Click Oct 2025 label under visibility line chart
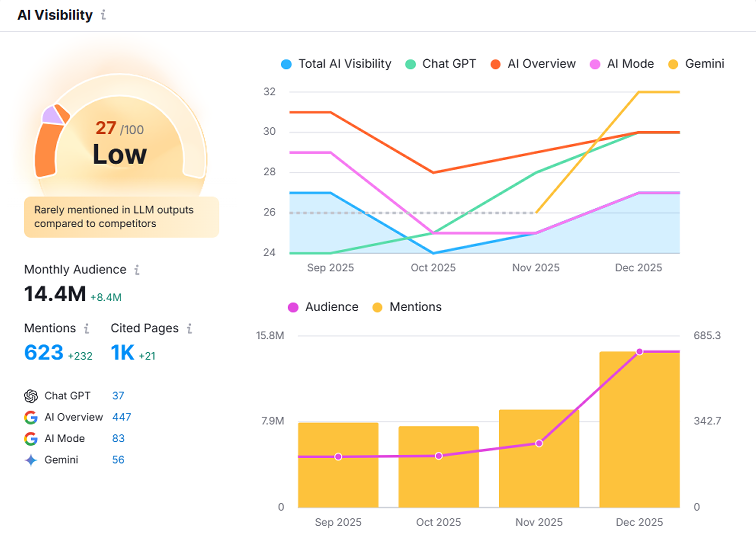The image size is (756, 544). tap(433, 268)
